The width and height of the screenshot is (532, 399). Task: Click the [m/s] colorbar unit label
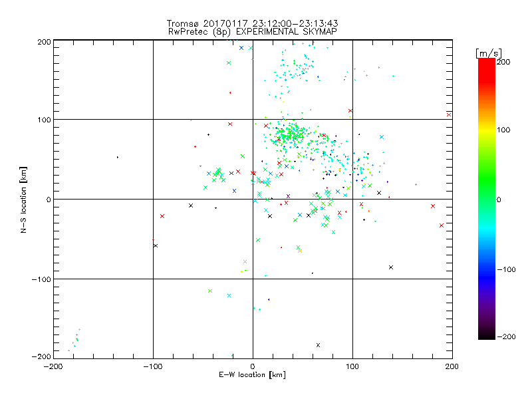(489, 53)
